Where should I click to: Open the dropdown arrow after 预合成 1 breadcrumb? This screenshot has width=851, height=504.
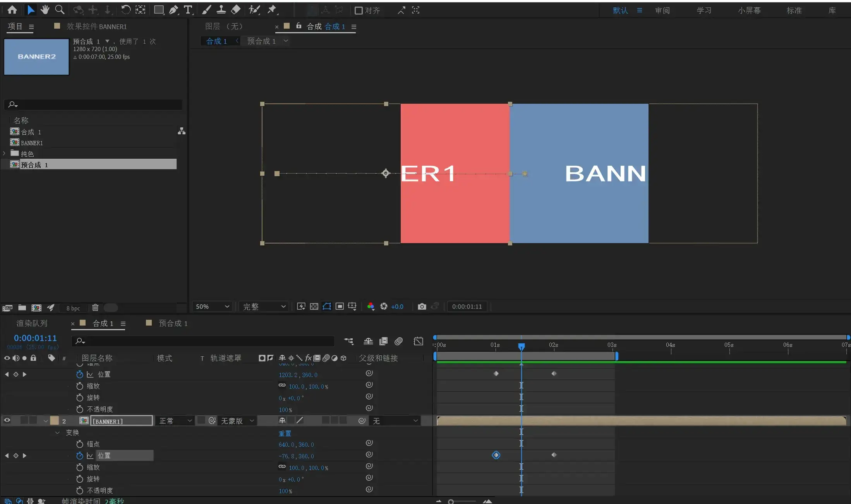coord(286,41)
